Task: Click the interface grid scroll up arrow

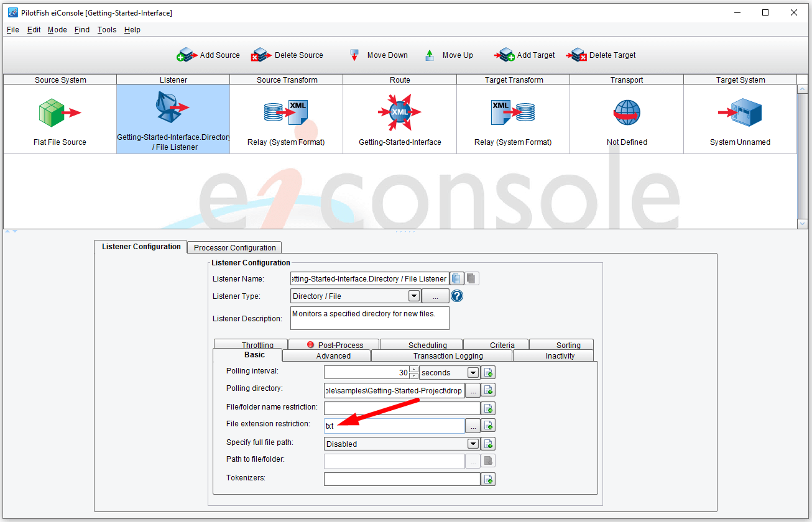Action: pyautogui.click(x=802, y=89)
